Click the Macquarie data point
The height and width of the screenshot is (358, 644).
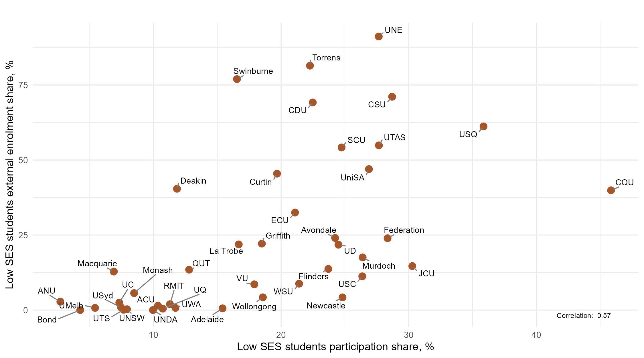(114, 271)
